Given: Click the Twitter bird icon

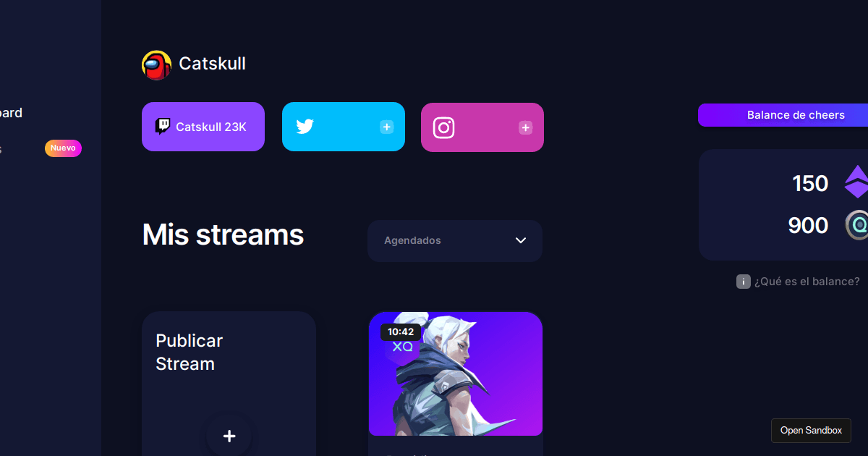Looking at the screenshot, I should click(305, 127).
